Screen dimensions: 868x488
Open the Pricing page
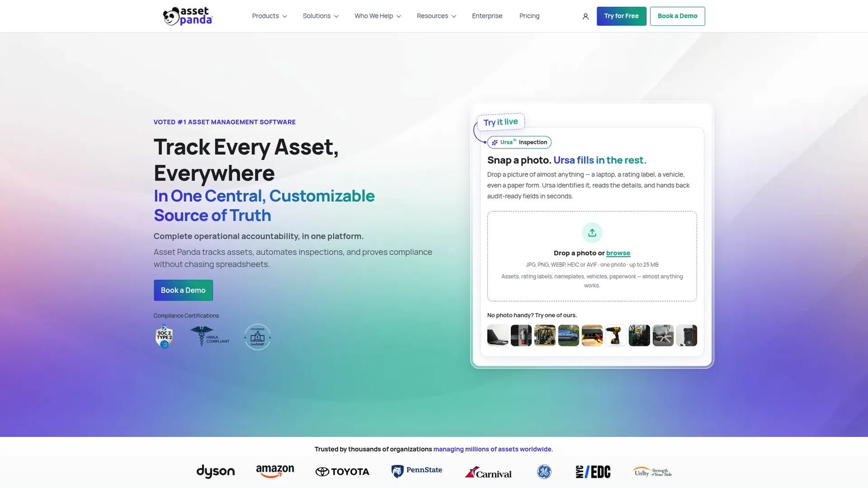click(529, 16)
